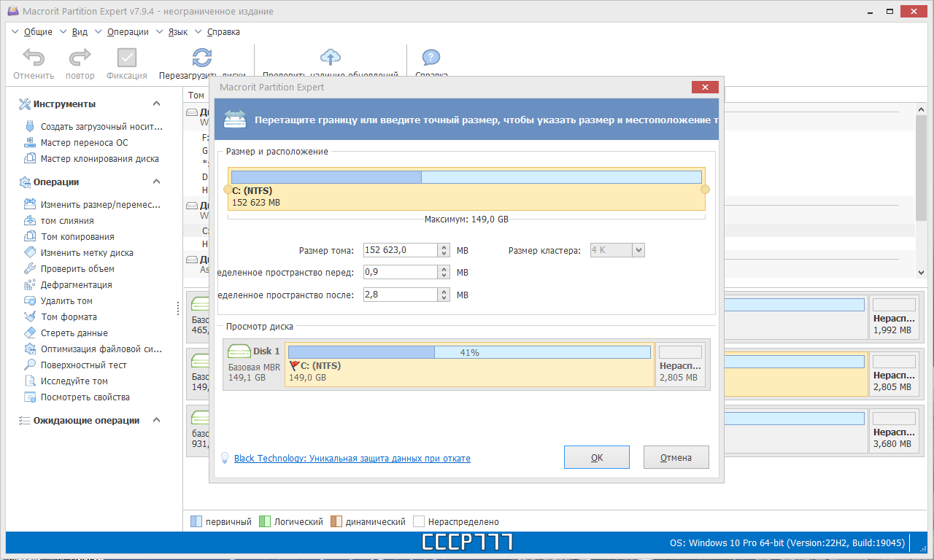Click the unallocated space after field
The width and height of the screenshot is (934, 560).
[400, 295]
